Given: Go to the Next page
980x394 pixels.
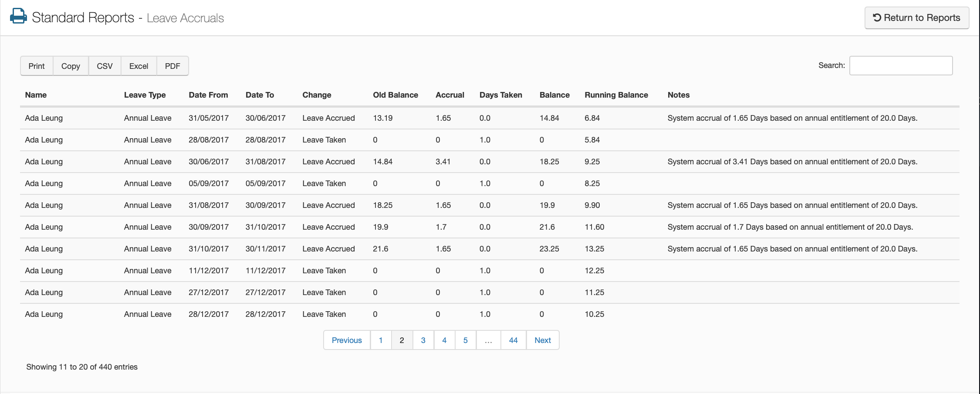Looking at the screenshot, I should click(543, 340).
